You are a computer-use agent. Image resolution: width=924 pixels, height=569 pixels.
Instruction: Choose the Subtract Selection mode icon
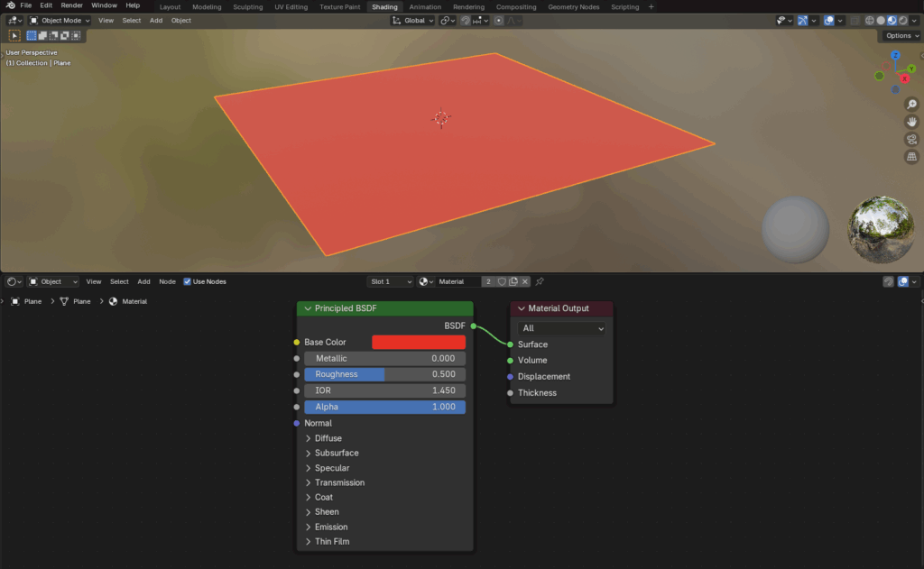tap(53, 36)
